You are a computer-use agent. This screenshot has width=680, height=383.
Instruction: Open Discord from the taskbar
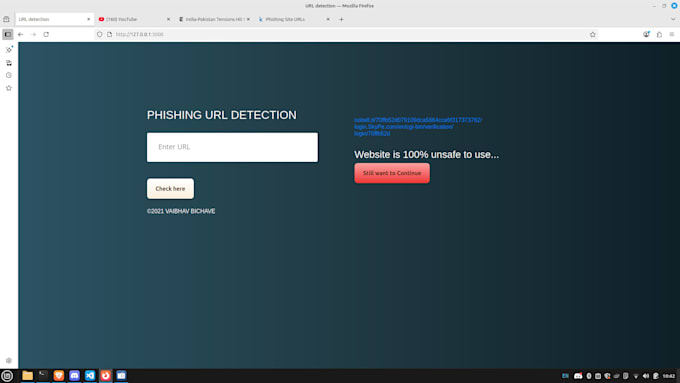[74, 376]
